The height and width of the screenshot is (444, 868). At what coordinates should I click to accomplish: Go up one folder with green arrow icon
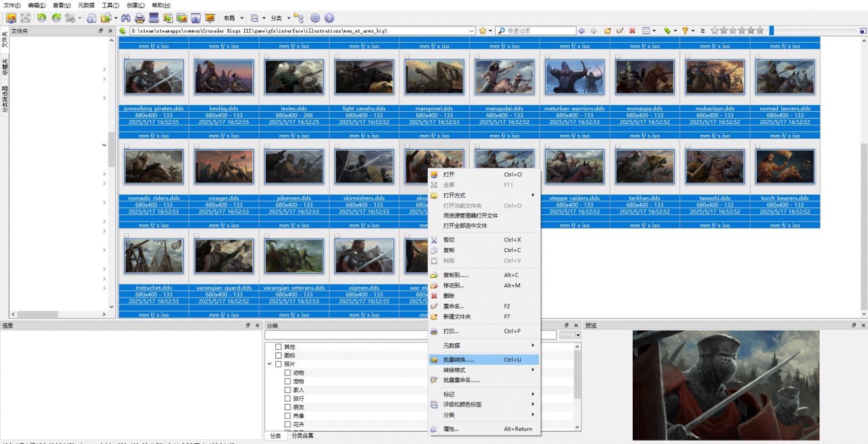[x=123, y=31]
